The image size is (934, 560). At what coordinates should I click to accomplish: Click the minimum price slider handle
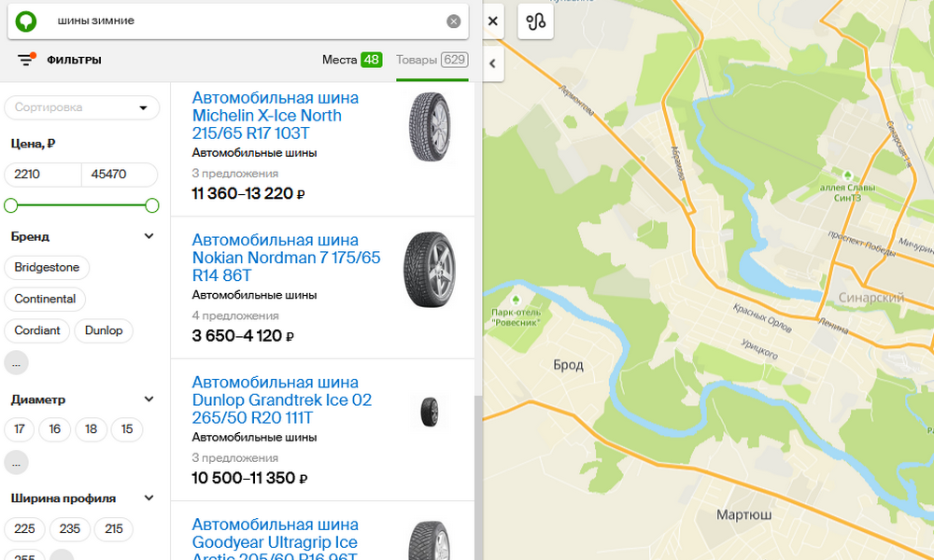(10, 206)
